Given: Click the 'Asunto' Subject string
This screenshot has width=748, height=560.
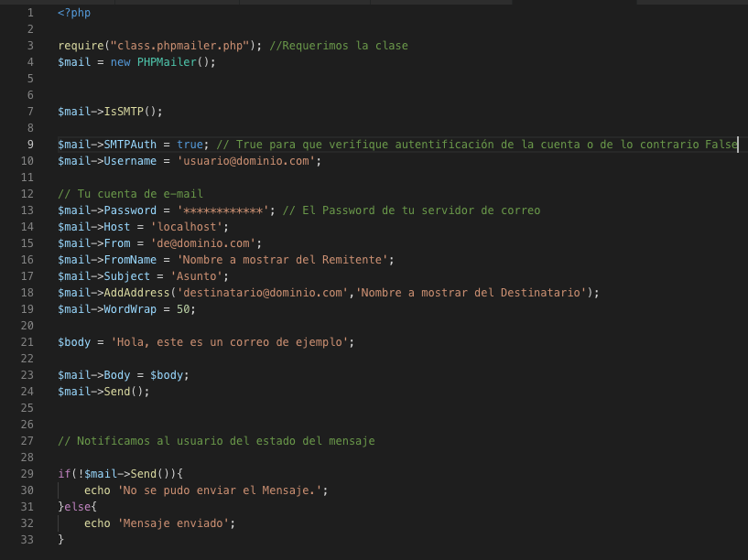Looking at the screenshot, I should point(197,275).
